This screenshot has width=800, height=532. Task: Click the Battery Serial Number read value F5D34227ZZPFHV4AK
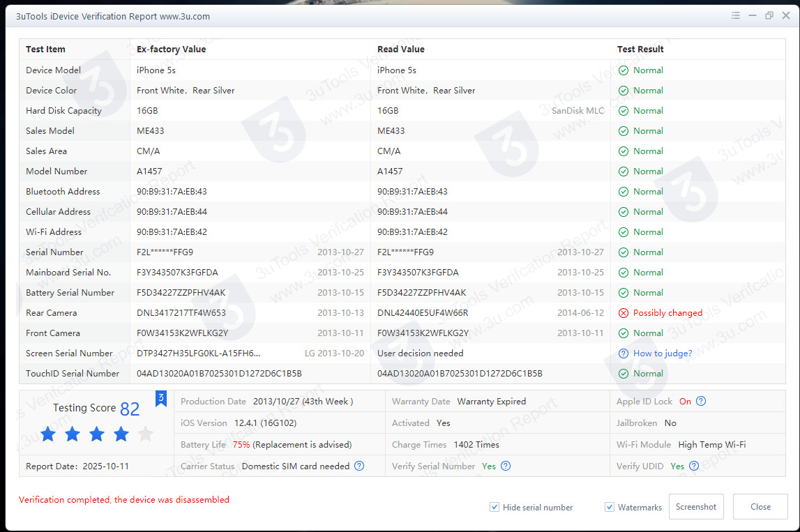(421, 292)
